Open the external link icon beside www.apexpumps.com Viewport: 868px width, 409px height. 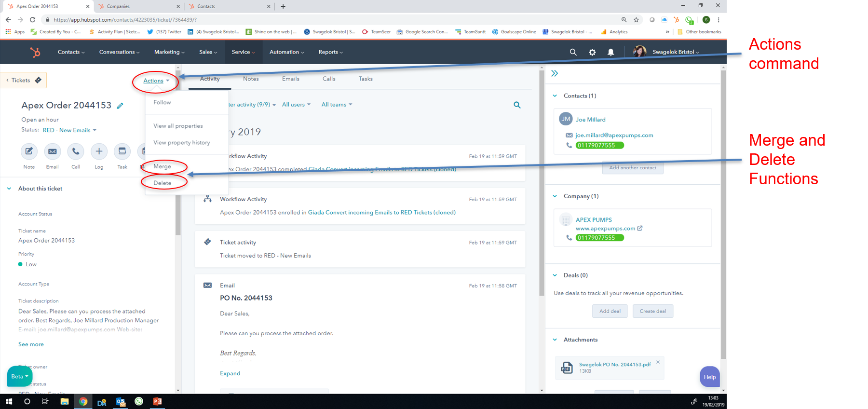(x=640, y=228)
